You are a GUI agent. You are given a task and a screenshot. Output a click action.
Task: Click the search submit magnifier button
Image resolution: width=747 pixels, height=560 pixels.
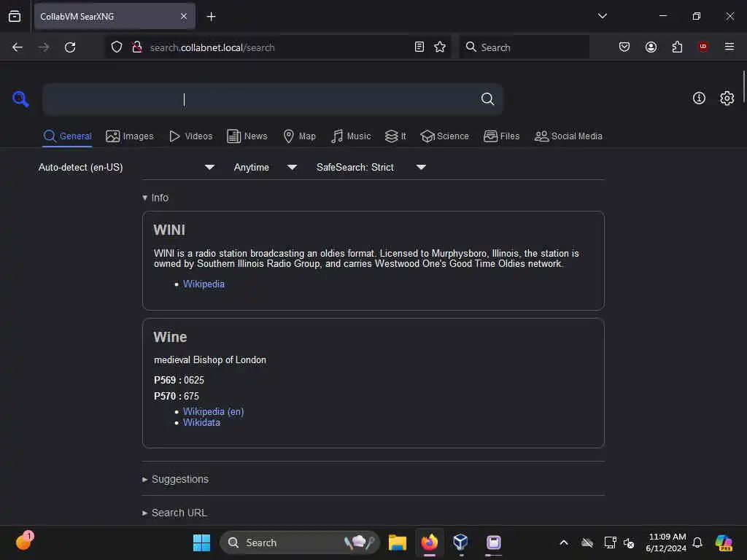pyautogui.click(x=487, y=99)
